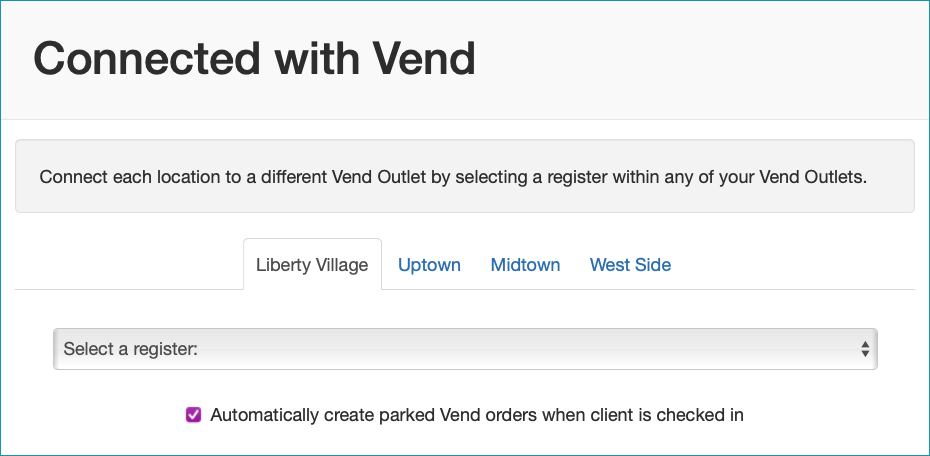Toggle the automatic parked Vend orders checkbox

(194, 414)
